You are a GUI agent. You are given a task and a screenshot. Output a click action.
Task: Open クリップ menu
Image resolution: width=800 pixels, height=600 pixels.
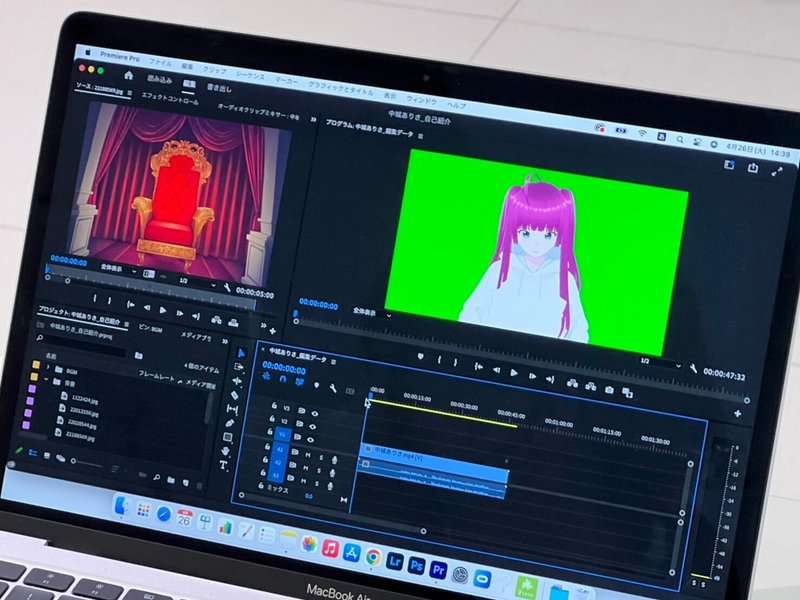[x=214, y=70]
